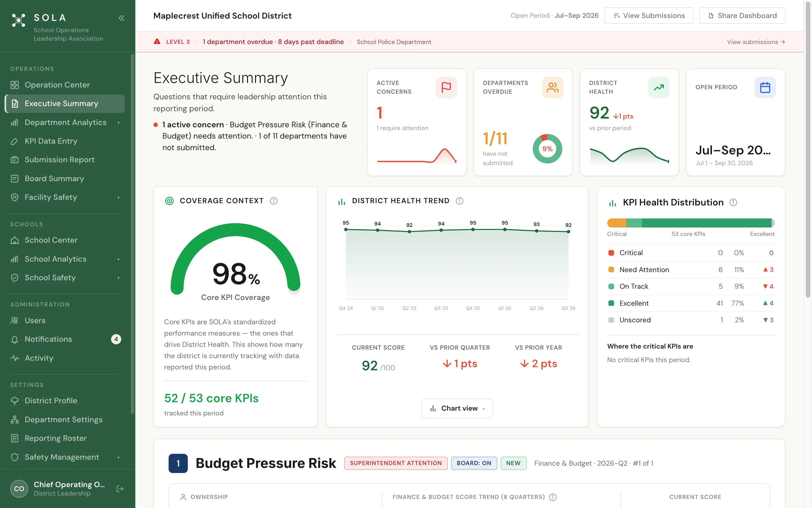Image resolution: width=812 pixels, height=508 pixels.
Task: Collapse the sidebar with double-chevron icon
Action: (x=122, y=18)
